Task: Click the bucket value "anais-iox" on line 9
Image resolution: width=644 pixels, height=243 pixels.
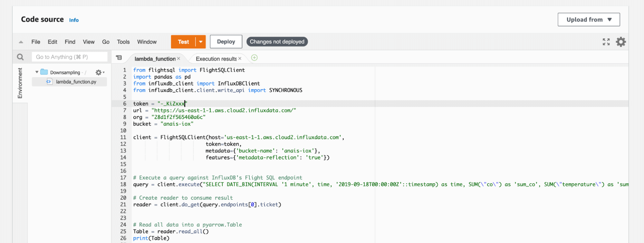Action: click(177, 124)
